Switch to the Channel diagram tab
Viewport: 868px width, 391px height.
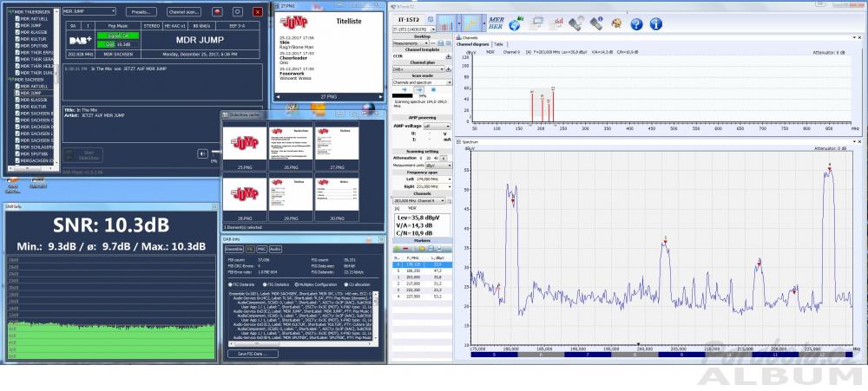473,44
